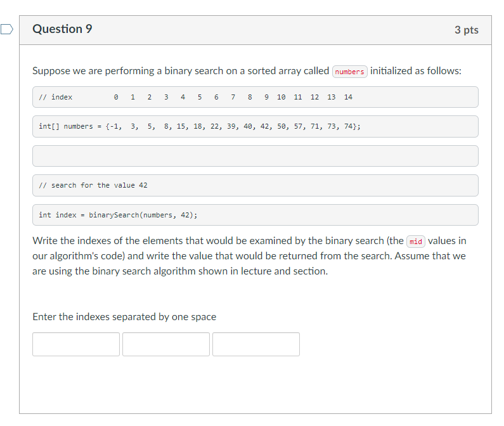Click the Question 9 heading

tap(62, 29)
